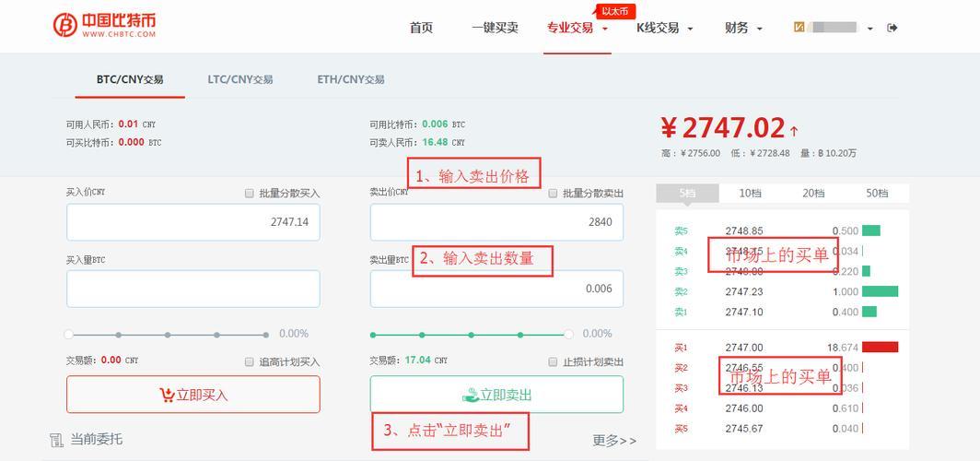The image size is (980, 461).
Task: Select the 10档 depth tab
Action: click(x=750, y=194)
